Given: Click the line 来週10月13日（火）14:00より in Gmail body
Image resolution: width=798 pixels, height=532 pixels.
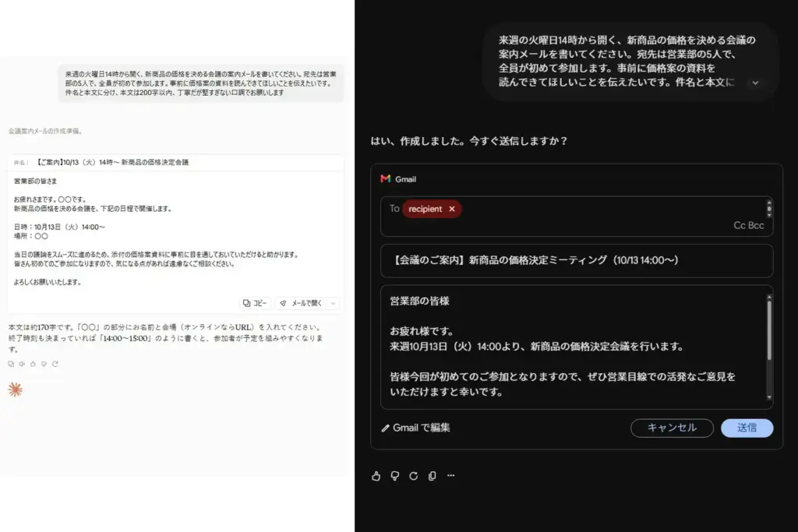Looking at the screenshot, I should coord(537,347).
